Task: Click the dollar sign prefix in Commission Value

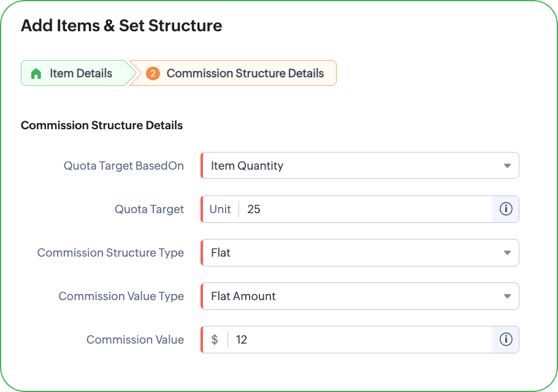Action: point(214,339)
